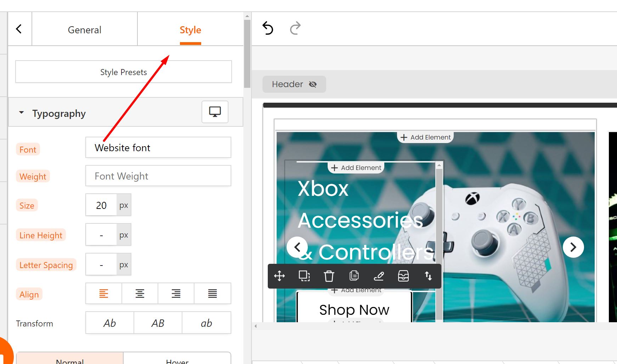Switch to the General tab

click(85, 30)
